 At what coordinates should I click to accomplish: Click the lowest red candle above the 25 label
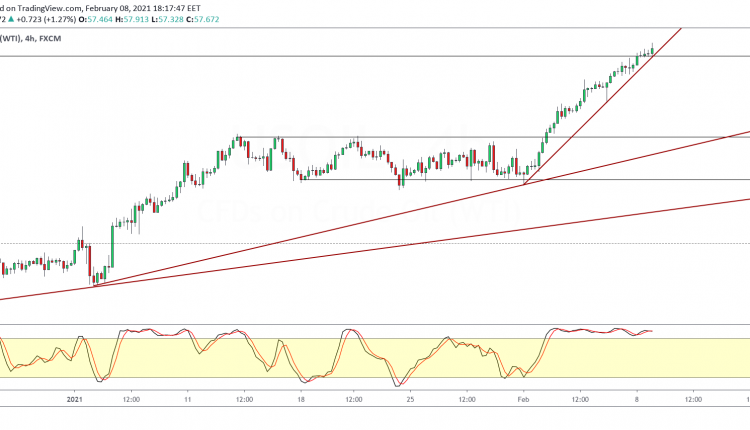pos(400,181)
